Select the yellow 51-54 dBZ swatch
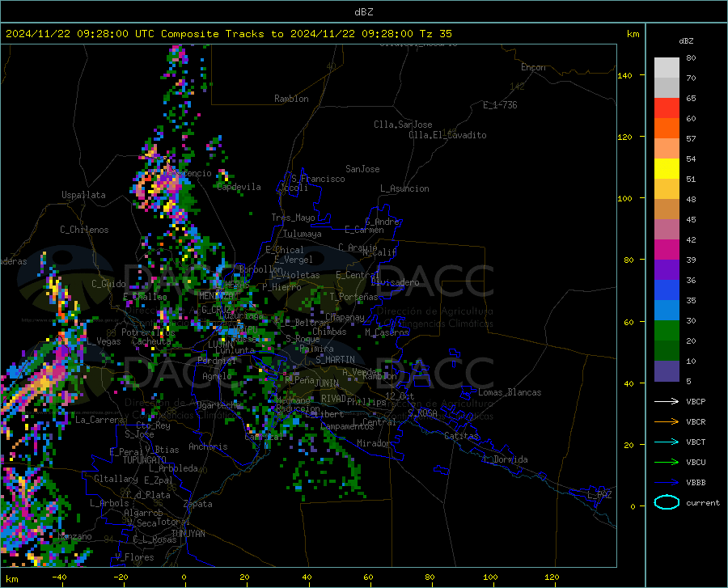 [667, 169]
